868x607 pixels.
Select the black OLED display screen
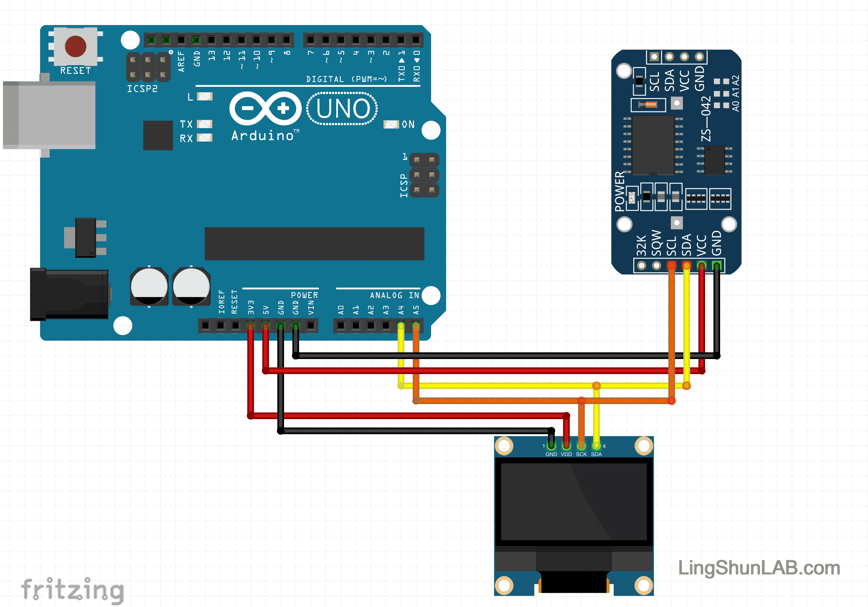pos(574,502)
